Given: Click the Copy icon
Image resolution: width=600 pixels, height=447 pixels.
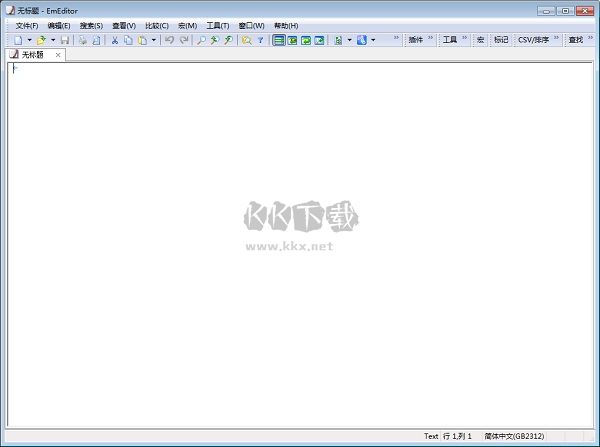Looking at the screenshot, I should (128, 40).
